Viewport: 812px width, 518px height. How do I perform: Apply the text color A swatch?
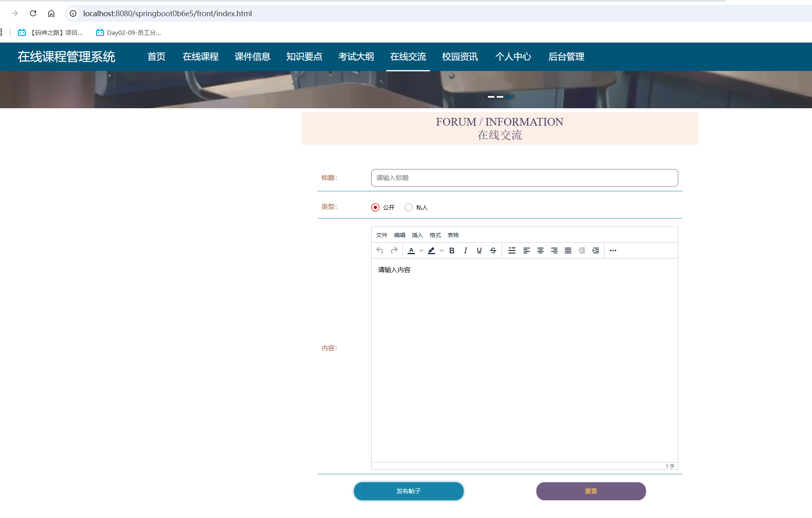(x=411, y=250)
